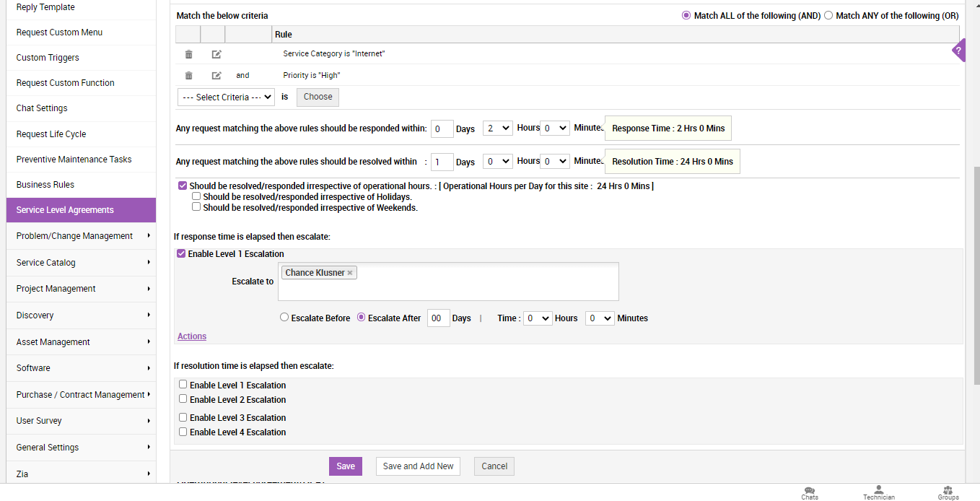Open Chats in bottom bar
Image resolution: width=980 pixels, height=501 pixels.
click(x=810, y=492)
